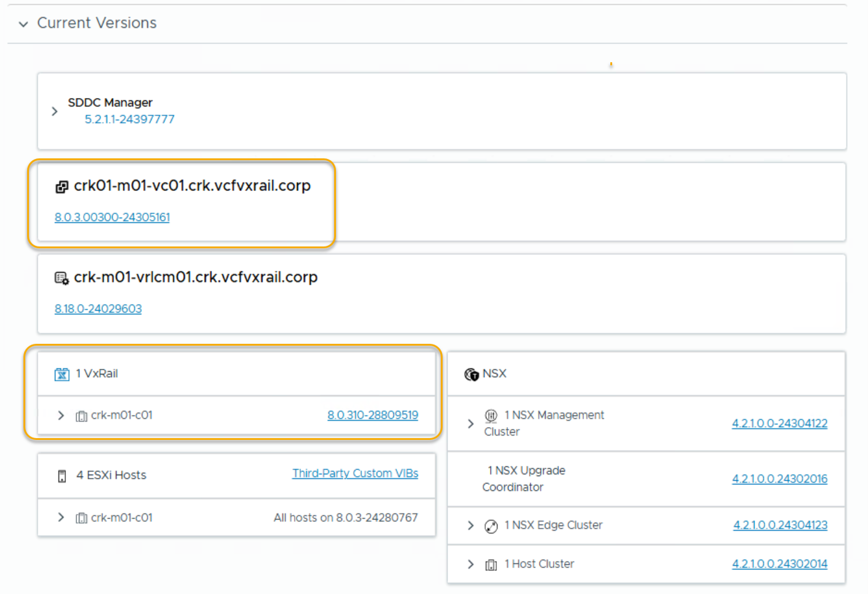Open NSX Upgrade Coordinator version link
The image size is (868, 594).
coord(779,479)
